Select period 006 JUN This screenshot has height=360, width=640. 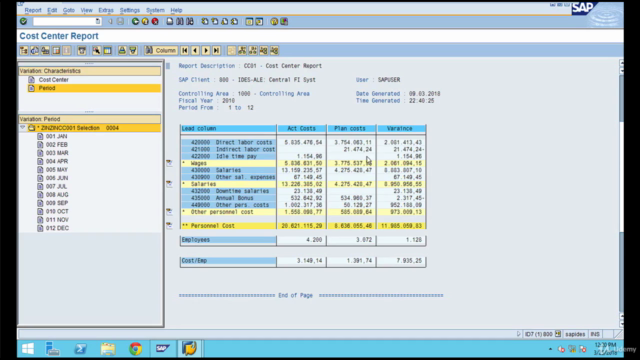point(57,178)
